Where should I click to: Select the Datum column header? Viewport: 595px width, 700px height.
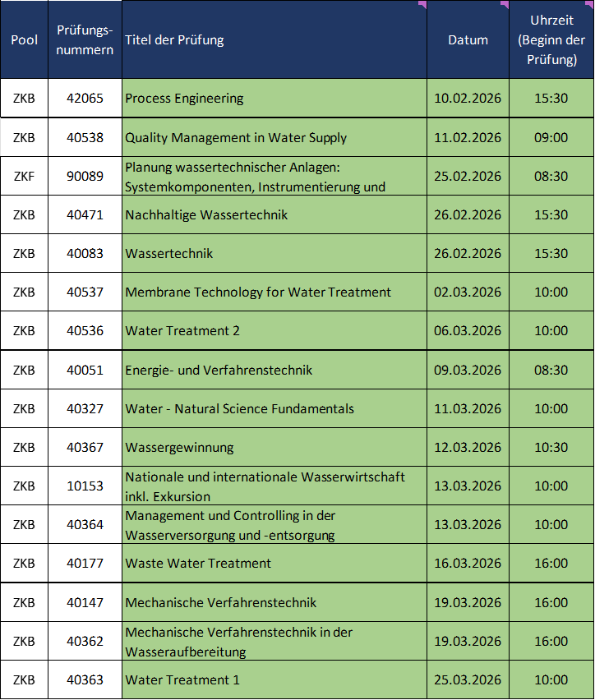point(468,39)
